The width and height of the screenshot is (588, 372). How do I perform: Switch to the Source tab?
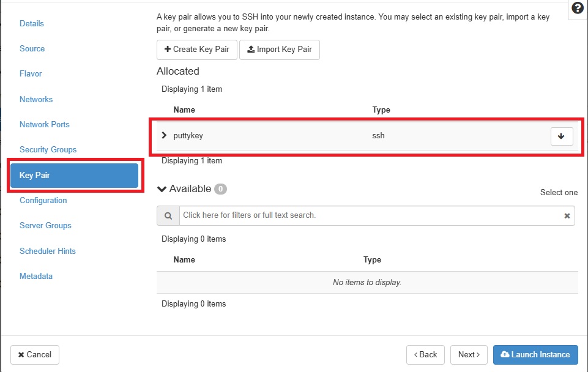coord(32,49)
